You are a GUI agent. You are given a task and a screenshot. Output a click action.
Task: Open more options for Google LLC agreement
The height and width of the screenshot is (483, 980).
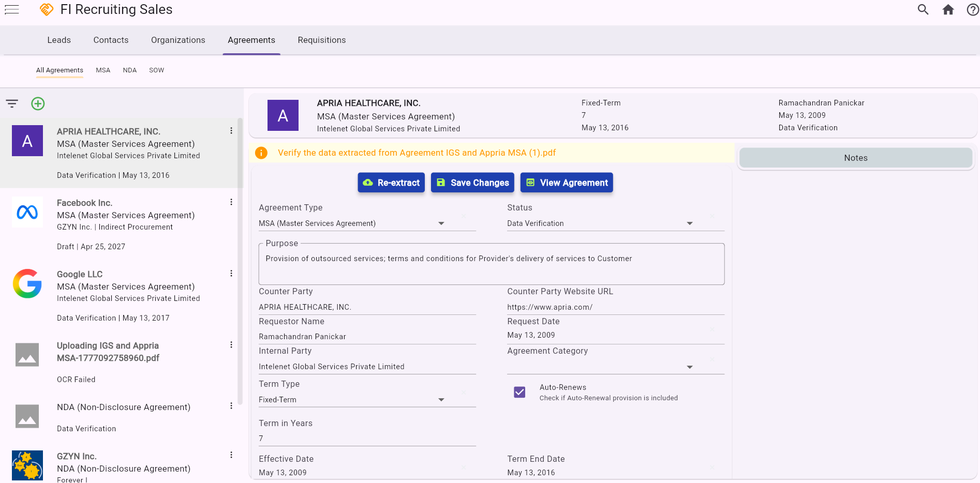pyautogui.click(x=231, y=274)
